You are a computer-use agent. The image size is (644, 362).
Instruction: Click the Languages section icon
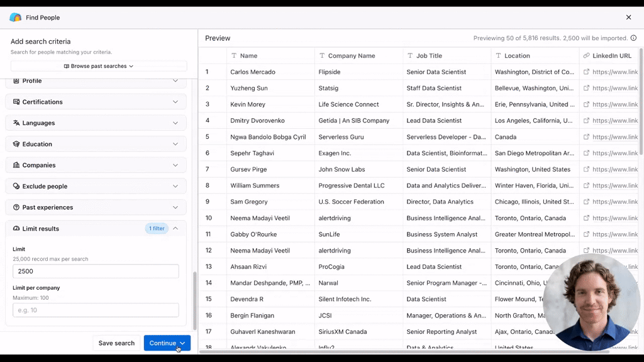pos(16,123)
